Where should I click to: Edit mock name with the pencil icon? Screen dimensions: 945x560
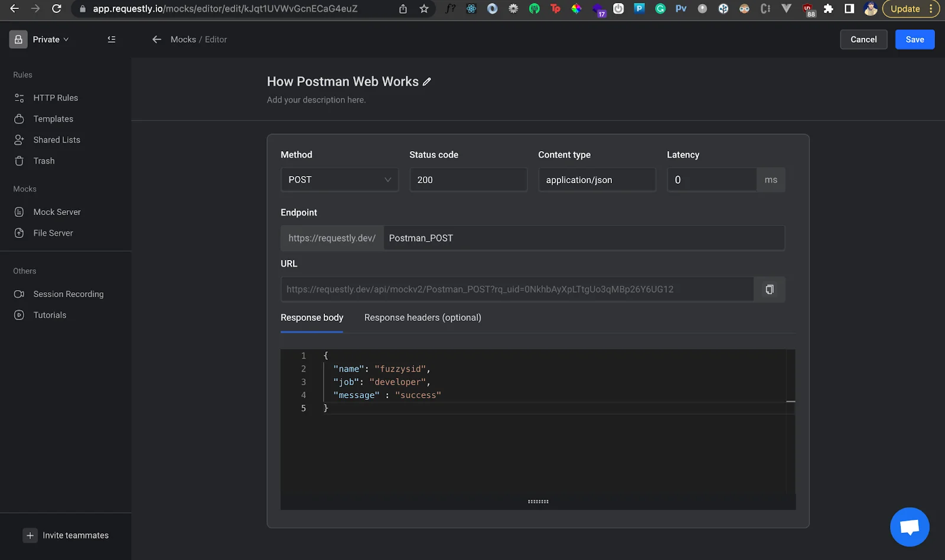pos(427,82)
